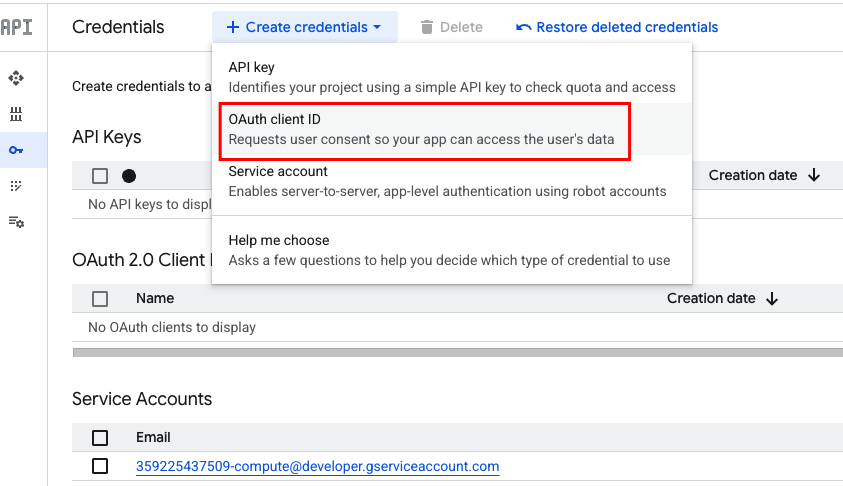Sort API Keys by Creation date arrow
This screenshot has width=843, height=486.
(814, 175)
